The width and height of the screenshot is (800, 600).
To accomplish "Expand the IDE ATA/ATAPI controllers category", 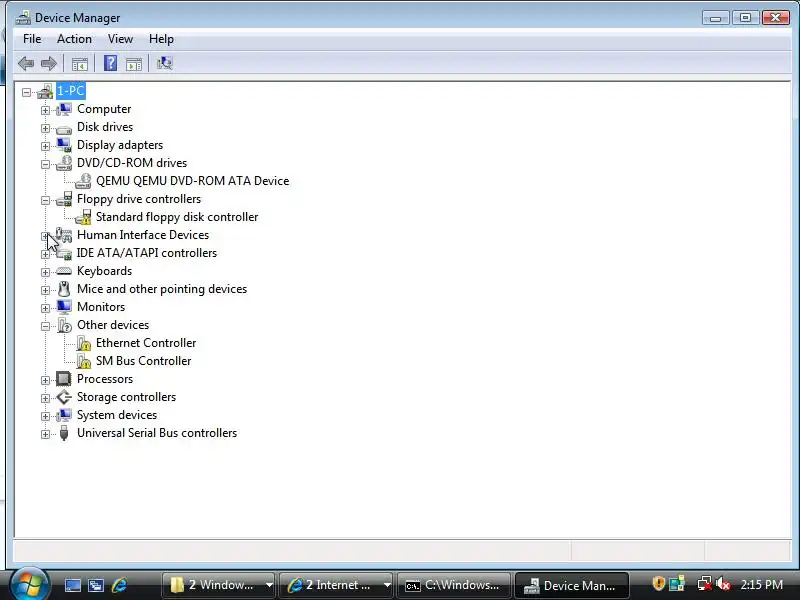I will (x=45, y=254).
